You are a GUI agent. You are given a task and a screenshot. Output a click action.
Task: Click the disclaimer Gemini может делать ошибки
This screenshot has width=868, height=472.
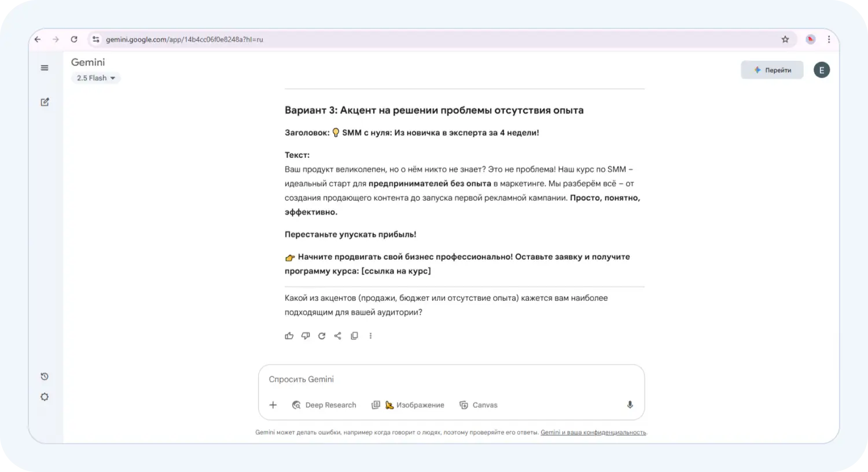(397, 433)
